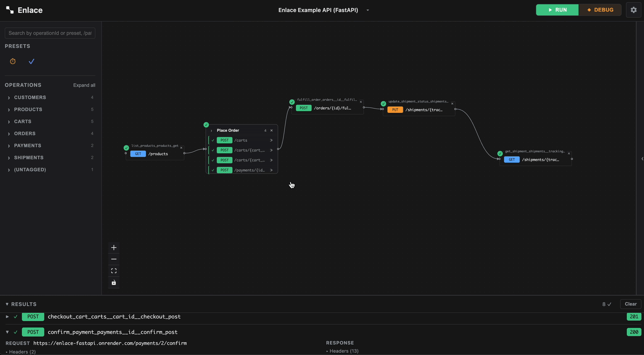The height and width of the screenshot is (355, 644).
Task: Click the passed-count checkmark in Results header
Action: 609,304
